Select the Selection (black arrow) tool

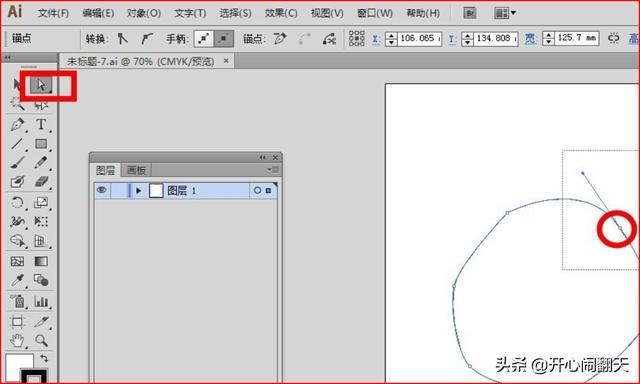pyautogui.click(x=17, y=85)
